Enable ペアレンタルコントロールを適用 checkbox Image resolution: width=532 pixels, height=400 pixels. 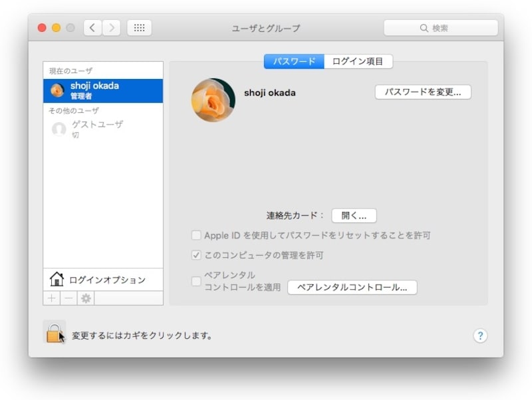(196, 281)
